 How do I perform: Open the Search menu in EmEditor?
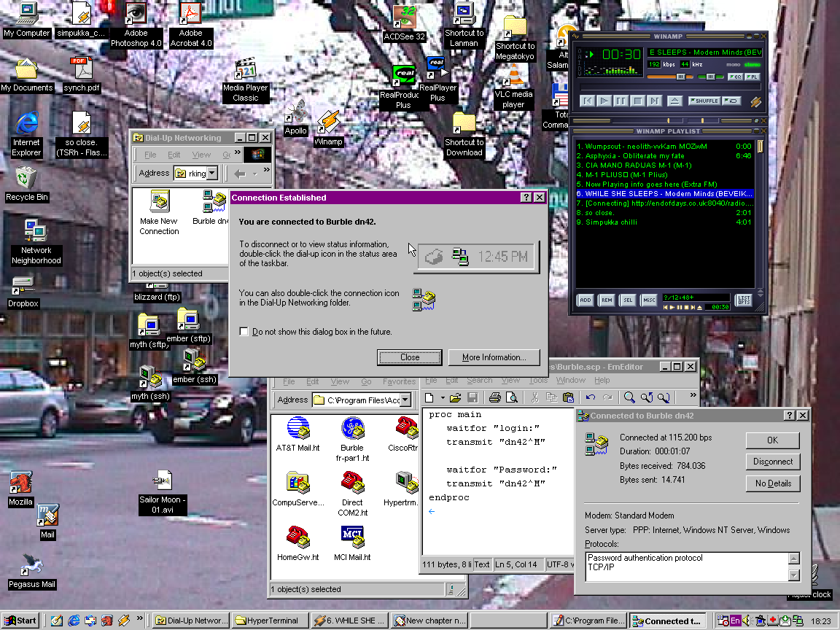pos(479,380)
